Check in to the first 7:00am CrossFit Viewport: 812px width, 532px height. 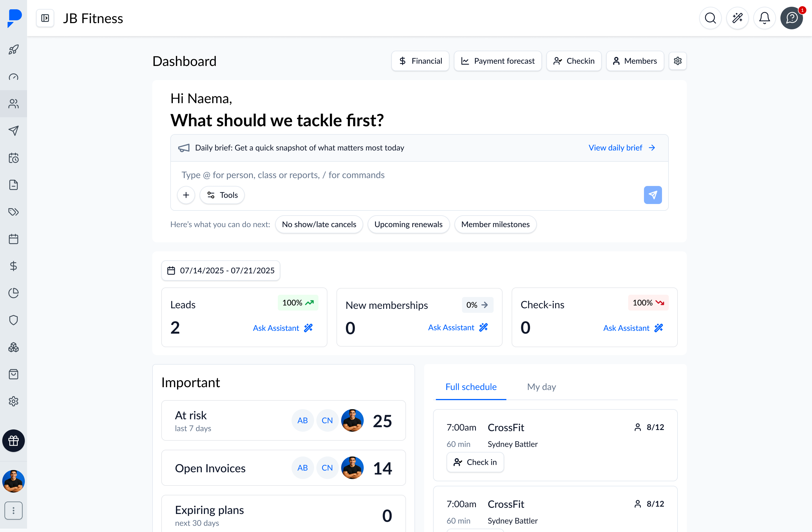475,462
